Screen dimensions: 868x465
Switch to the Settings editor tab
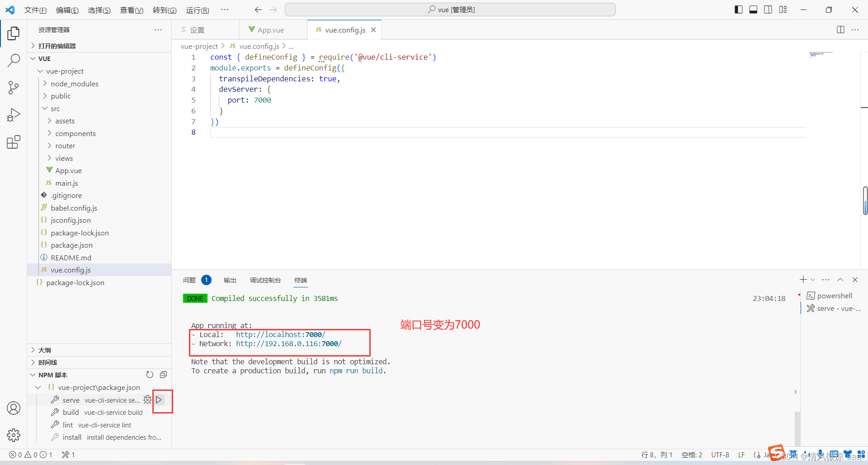pyautogui.click(x=206, y=30)
